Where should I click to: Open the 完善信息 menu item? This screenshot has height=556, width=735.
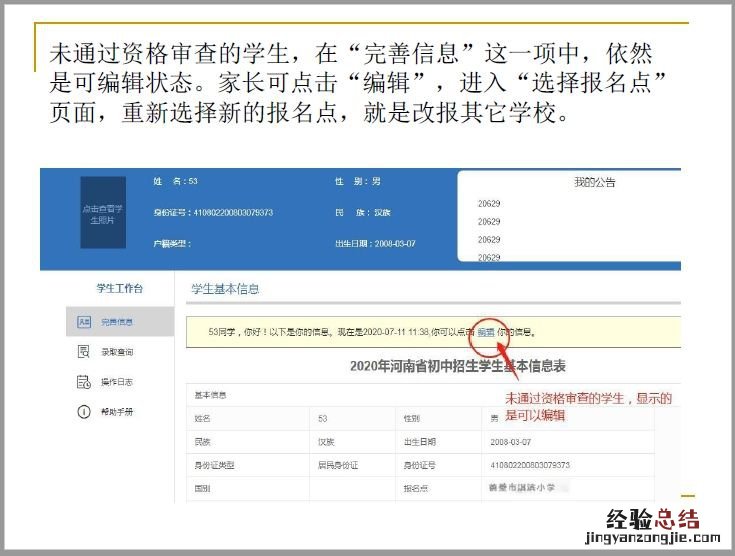point(117,322)
